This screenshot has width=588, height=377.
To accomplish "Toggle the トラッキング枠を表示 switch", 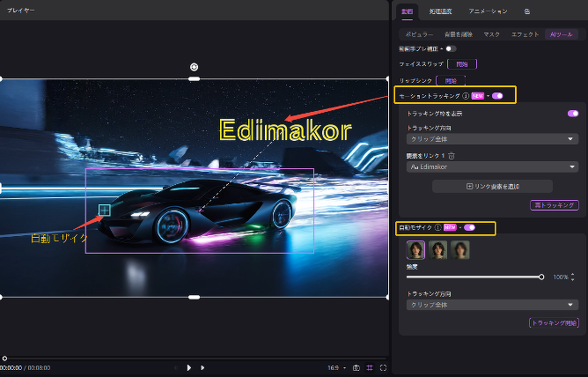I will point(573,114).
